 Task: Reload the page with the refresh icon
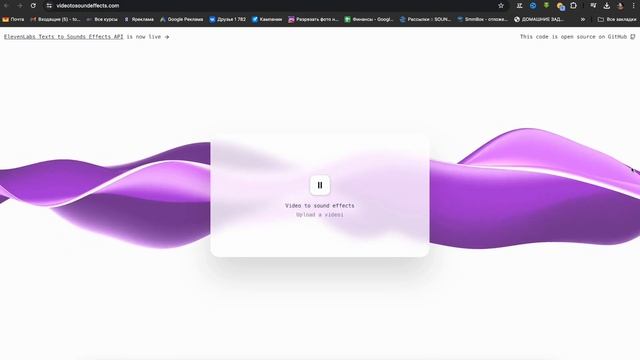click(x=33, y=6)
